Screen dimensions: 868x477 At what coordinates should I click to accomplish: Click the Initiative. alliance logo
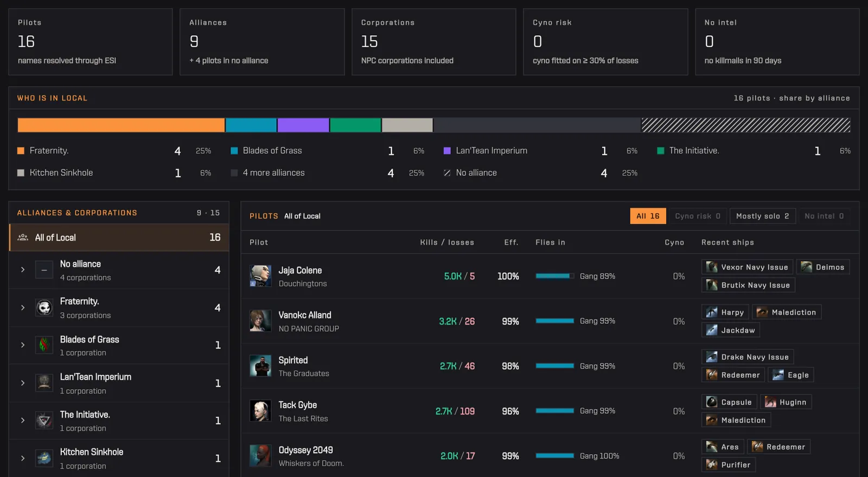[x=44, y=421]
